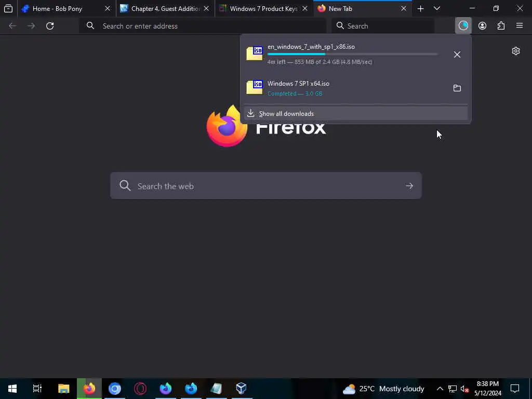Cancel the en_windows_7_with_sp1_x86.iso download
The height and width of the screenshot is (399, 532).
tap(457, 54)
